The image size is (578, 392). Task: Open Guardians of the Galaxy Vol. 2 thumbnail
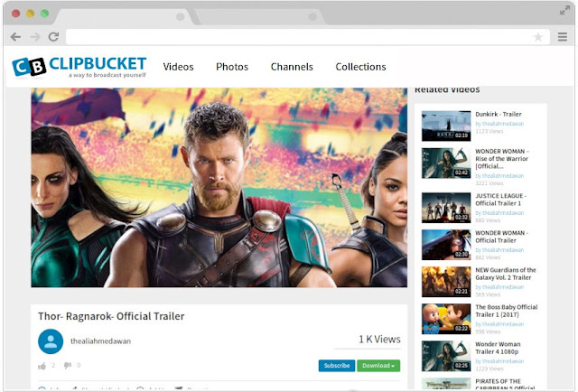point(446,282)
